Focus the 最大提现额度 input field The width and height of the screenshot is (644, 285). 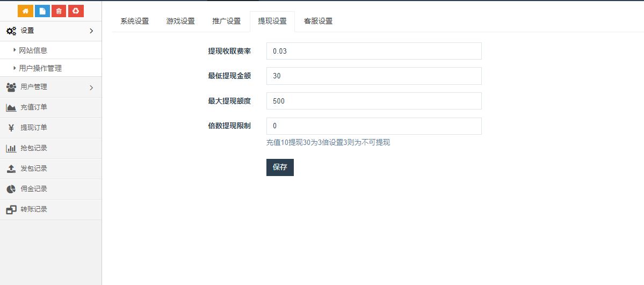(374, 101)
